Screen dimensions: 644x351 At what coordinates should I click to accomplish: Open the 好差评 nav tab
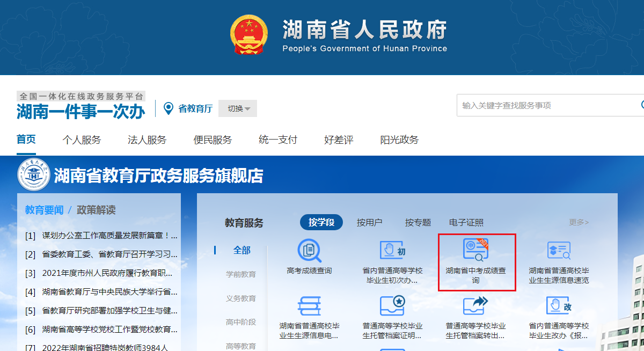point(339,140)
